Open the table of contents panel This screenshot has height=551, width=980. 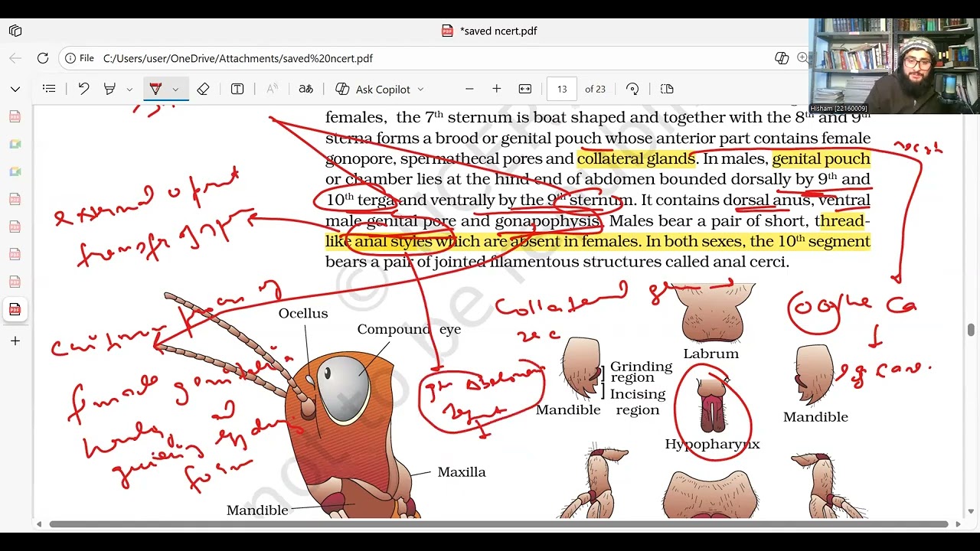point(49,89)
